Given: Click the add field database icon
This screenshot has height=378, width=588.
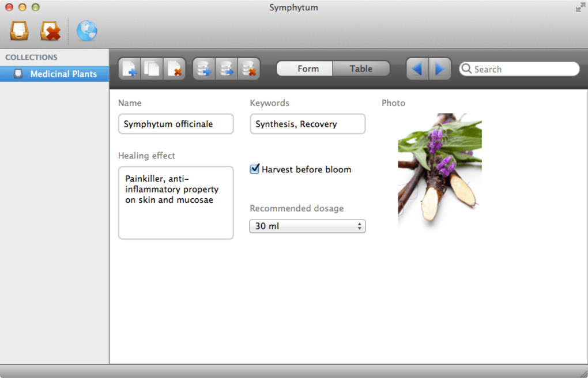Looking at the screenshot, I should (204, 69).
